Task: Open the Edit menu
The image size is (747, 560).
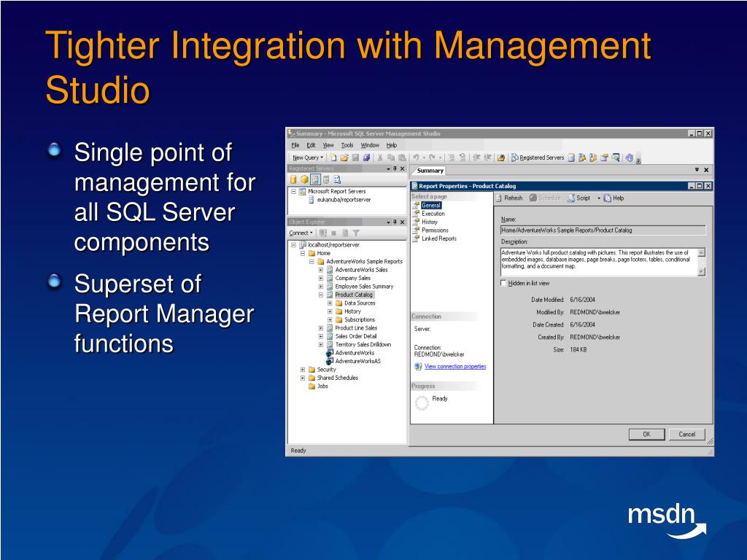Action: 311,145
